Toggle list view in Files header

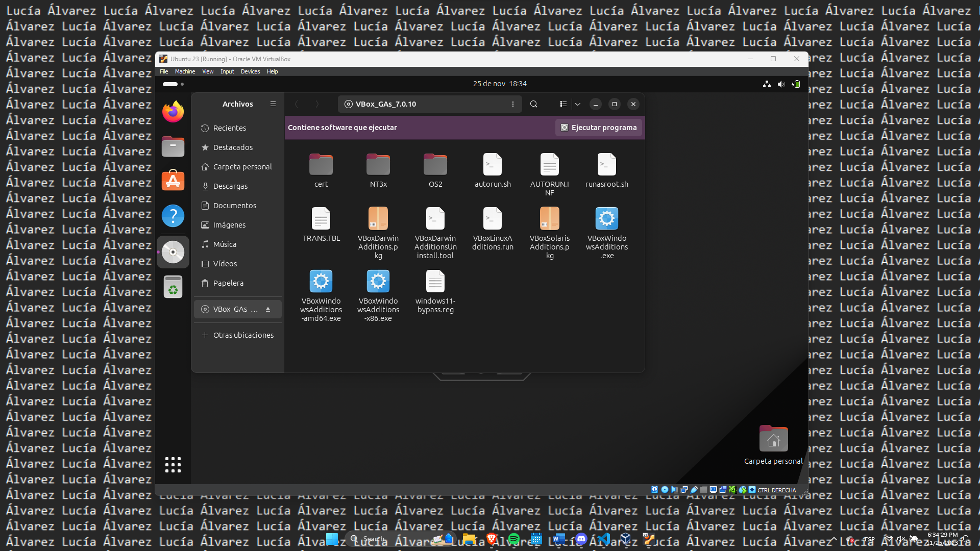pyautogui.click(x=563, y=104)
